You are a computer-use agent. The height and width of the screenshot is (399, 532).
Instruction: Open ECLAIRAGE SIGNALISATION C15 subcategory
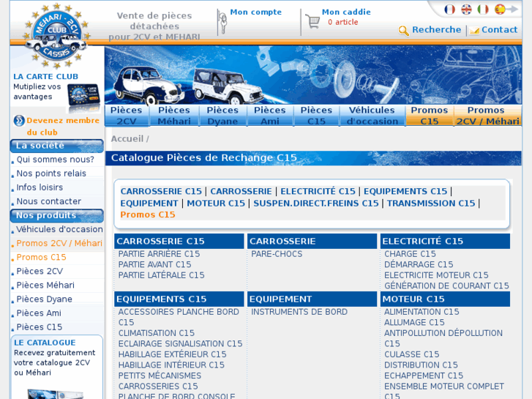pos(180,343)
